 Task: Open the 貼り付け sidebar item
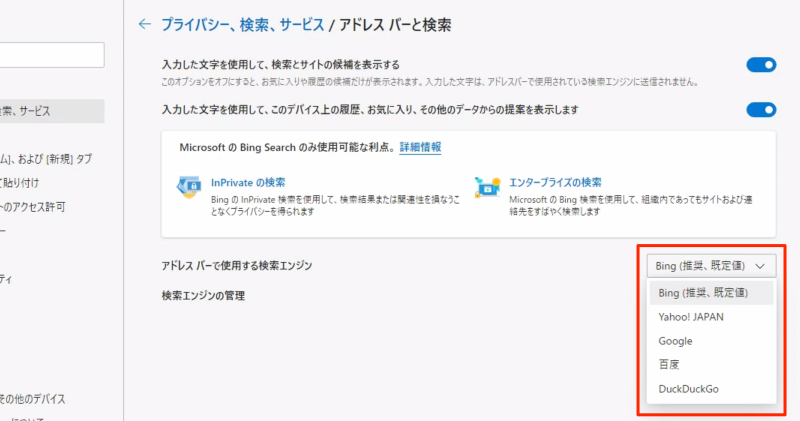(20, 183)
